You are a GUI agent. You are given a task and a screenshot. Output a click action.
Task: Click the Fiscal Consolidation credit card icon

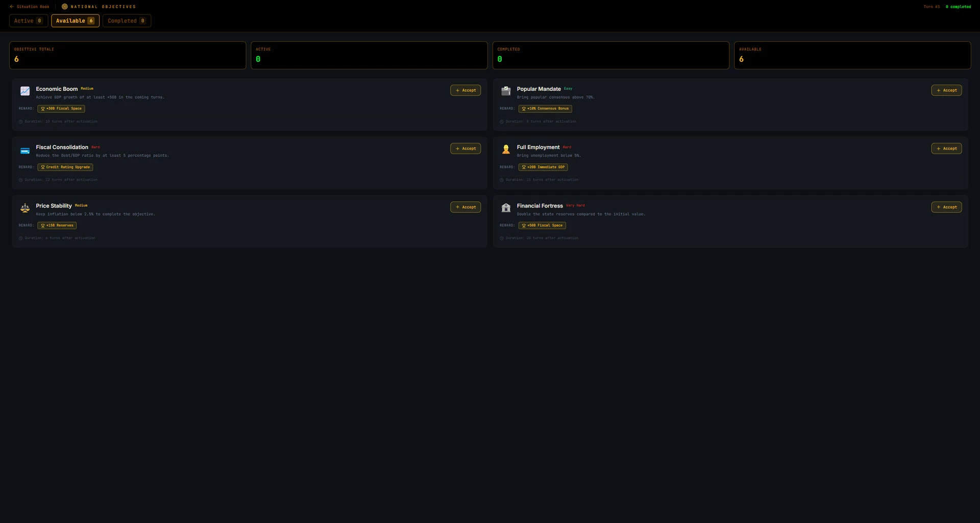[25, 151]
